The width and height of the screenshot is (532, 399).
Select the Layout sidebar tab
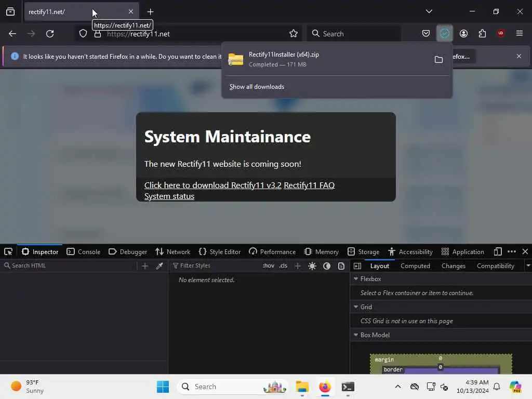(x=380, y=266)
